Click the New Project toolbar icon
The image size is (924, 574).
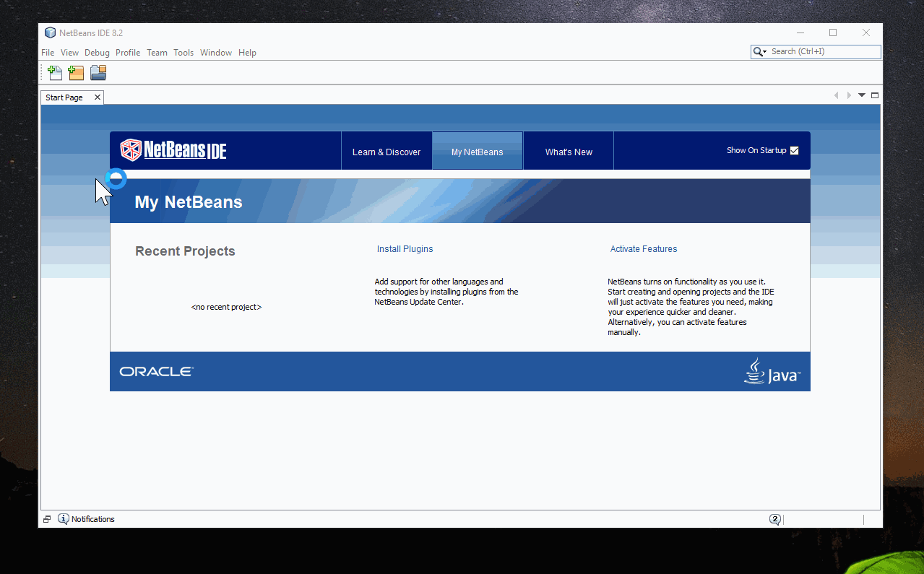(76, 72)
